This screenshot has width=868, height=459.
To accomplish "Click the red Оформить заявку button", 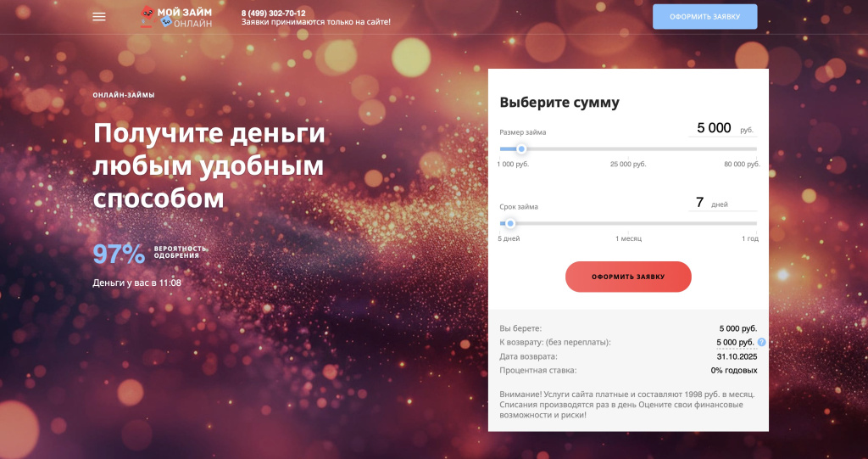I will coord(628,277).
